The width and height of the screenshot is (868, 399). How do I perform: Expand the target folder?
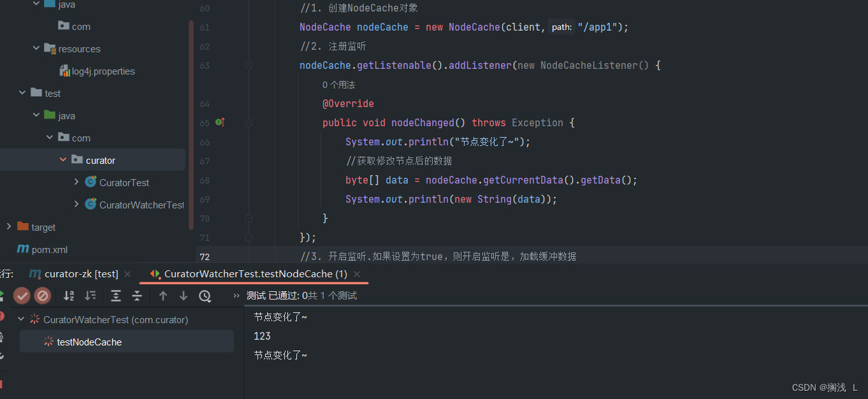click(8, 227)
